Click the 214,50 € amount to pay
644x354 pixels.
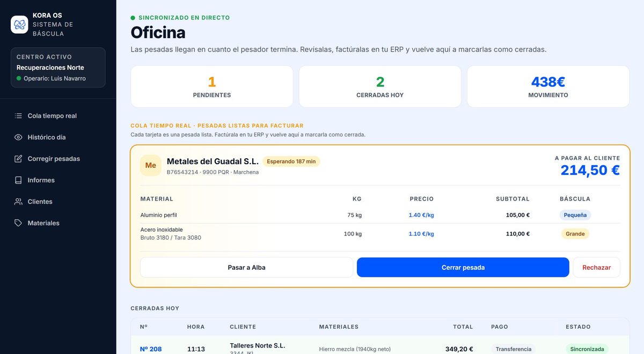(590, 170)
